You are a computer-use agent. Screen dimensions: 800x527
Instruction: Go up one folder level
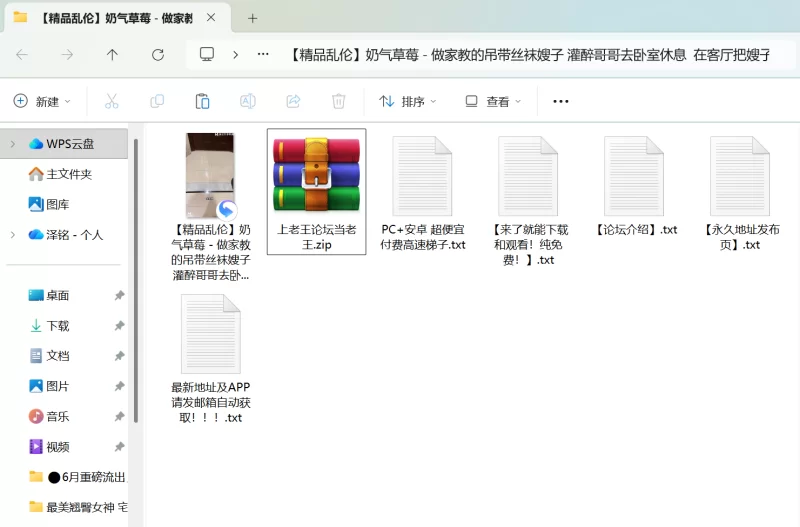(x=112, y=55)
